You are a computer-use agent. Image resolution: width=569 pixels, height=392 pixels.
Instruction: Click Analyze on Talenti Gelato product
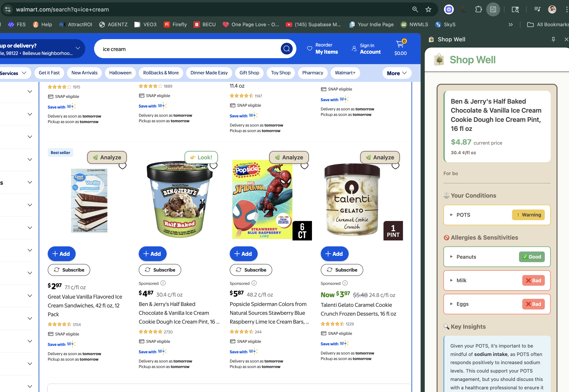click(380, 157)
